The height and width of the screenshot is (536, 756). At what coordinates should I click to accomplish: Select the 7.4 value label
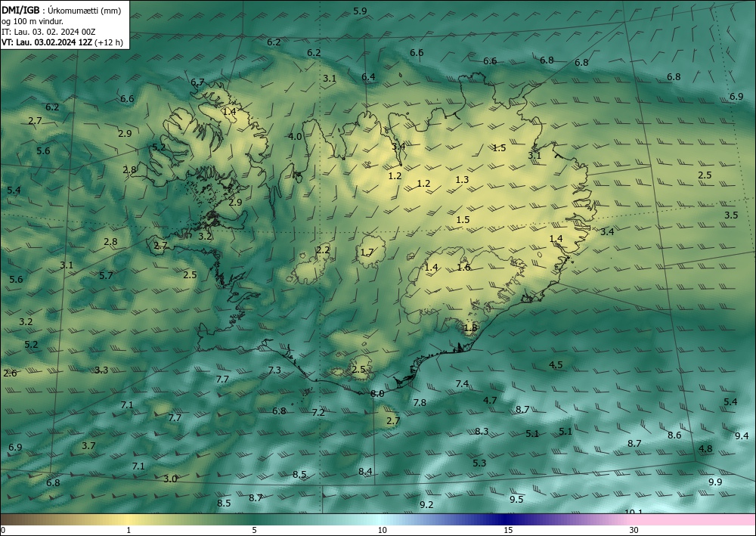tap(462, 384)
